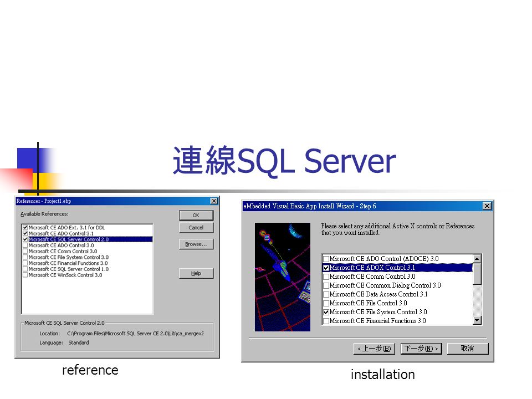This screenshot has width=532, height=399.
Task: Uncheck Microsoft CE SQL Server Control 2.0
Action: click(x=25, y=239)
